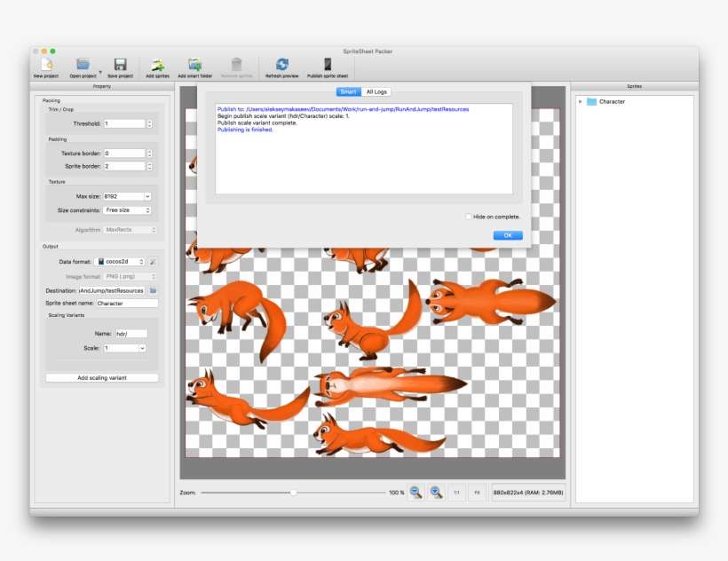Click the Character folder icon in Sprites

[591, 101]
